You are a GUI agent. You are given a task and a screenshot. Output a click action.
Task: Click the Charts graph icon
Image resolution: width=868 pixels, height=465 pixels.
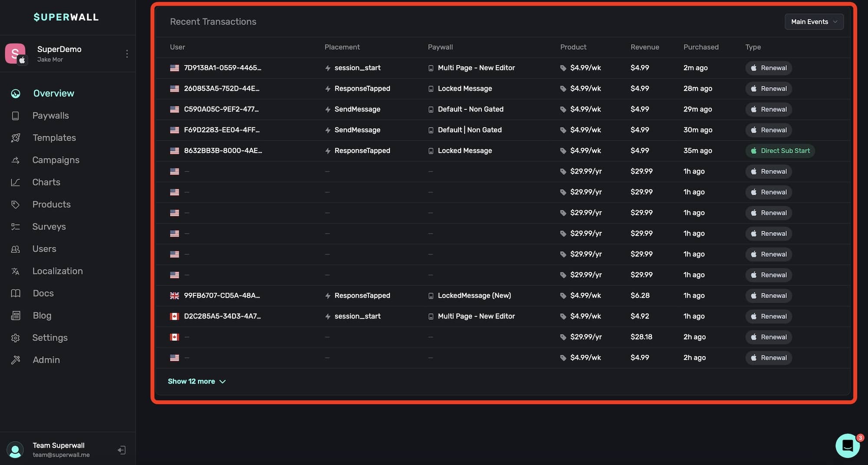pyautogui.click(x=16, y=182)
